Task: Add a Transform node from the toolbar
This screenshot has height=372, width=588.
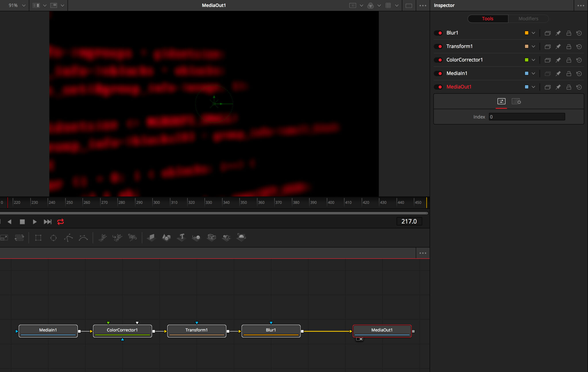Action: [19, 237]
